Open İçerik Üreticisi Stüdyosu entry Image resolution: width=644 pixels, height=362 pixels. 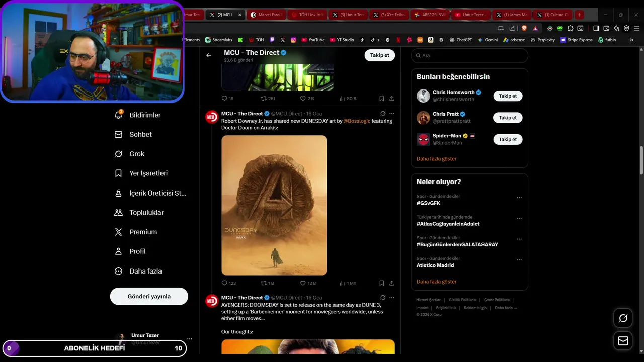tap(150, 193)
